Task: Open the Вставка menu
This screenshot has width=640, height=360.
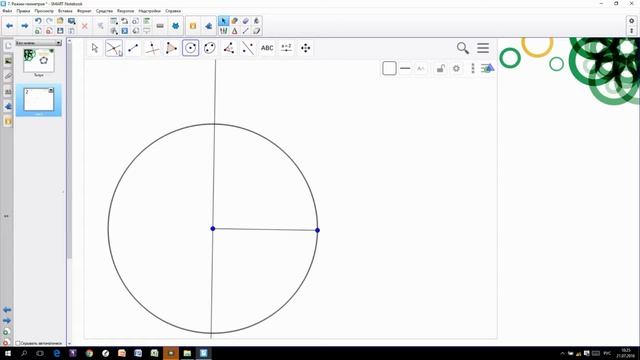Action: click(x=65, y=11)
